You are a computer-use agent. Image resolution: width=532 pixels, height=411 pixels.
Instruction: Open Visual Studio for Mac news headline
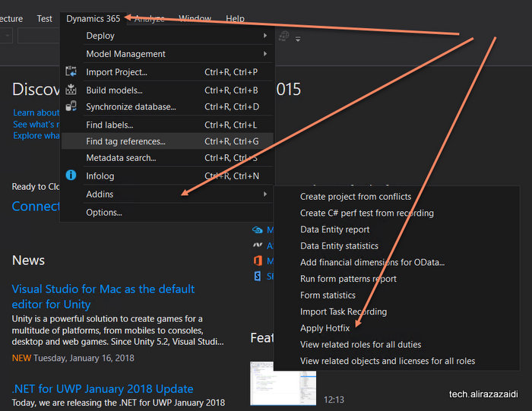pyautogui.click(x=103, y=297)
